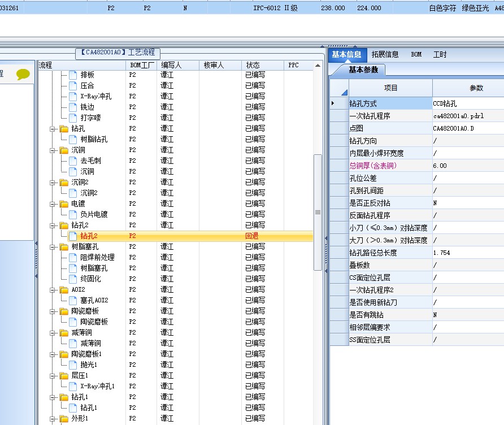The height and width of the screenshot is (425, 504).
Task: Sort by the BOM工厂 column header
Action: click(141, 65)
